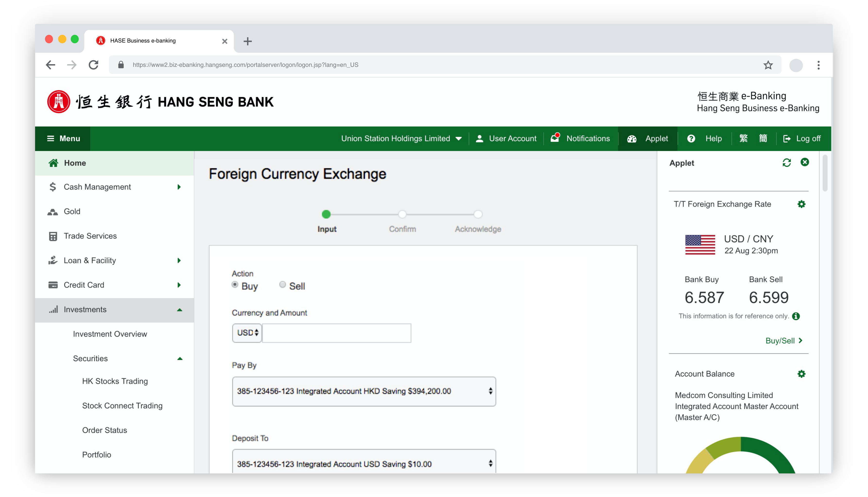Select the HASE Business e-banking tab

[159, 41]
